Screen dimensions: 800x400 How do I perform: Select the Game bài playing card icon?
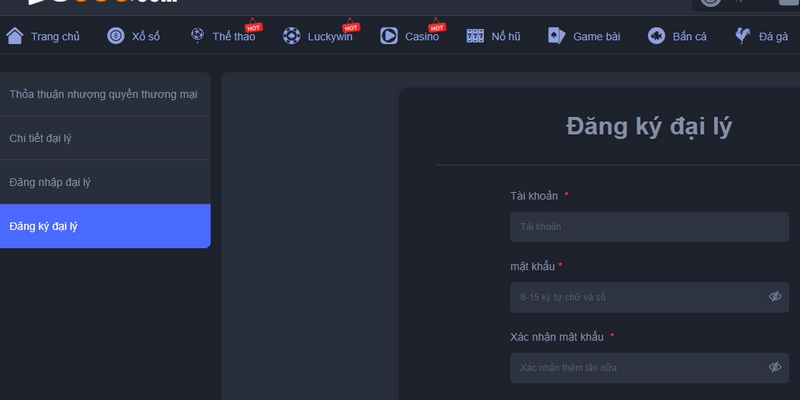tap(556, 36)
